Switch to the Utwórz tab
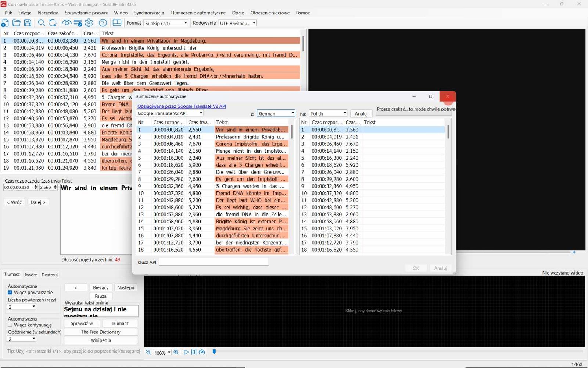 tap(30, 275)
